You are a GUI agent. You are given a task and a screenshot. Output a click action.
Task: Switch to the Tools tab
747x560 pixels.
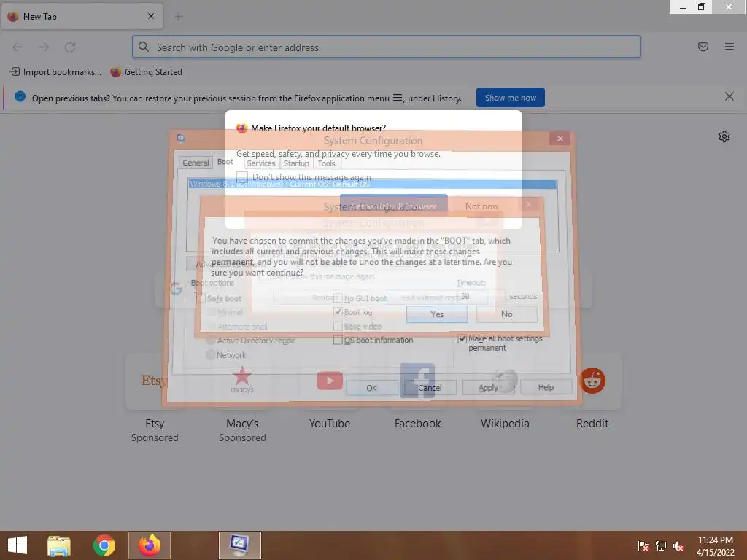coord(326,163)
